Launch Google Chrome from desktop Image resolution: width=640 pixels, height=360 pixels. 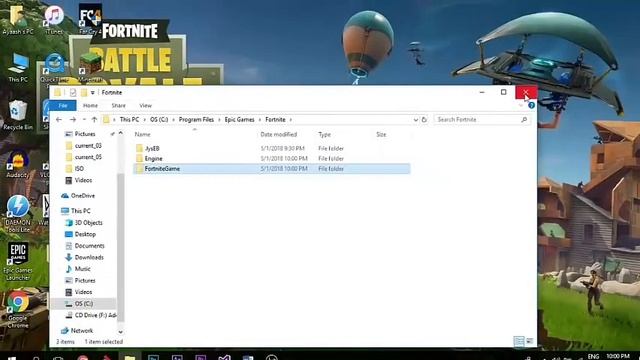(x=18, y=309)
